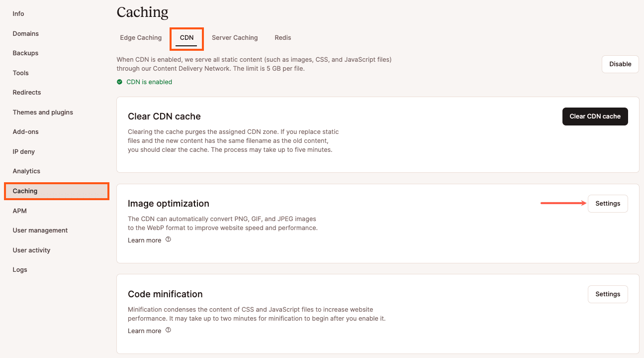Open the Edge Caching tab
This screenshot has height=358, width=644.
[141, 38]
